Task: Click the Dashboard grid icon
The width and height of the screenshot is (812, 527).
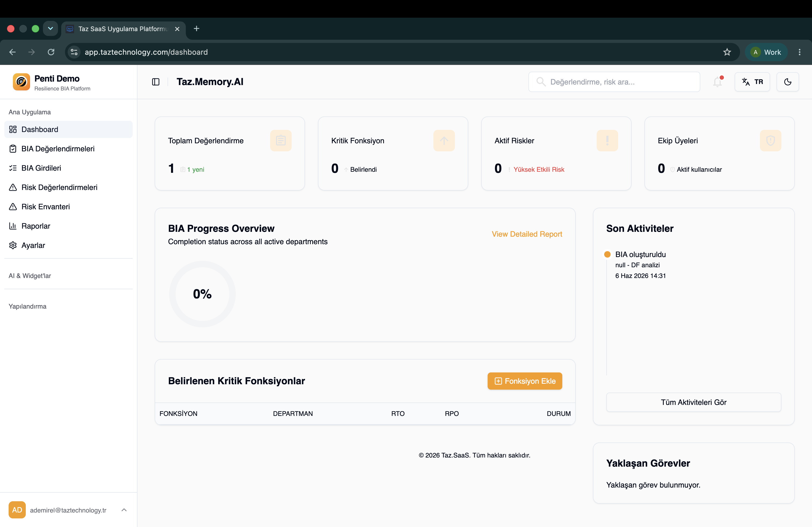Action: pyautogui.click(x=13, y=130)
